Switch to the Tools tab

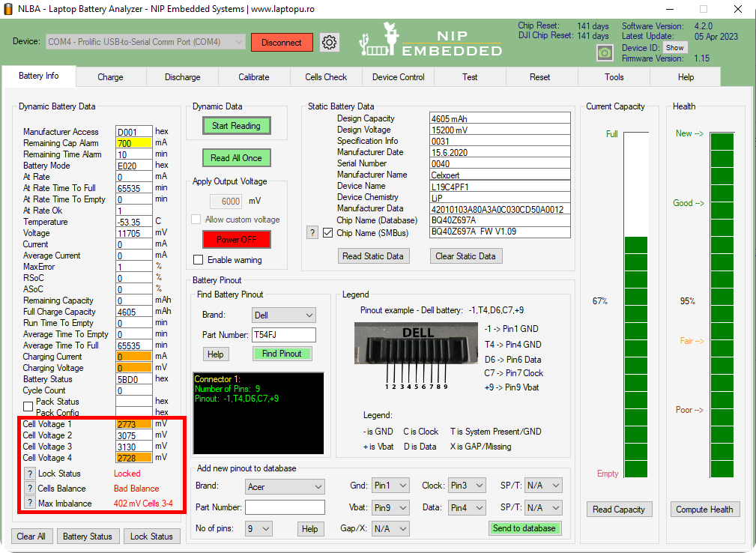click(x=614, y=77)
